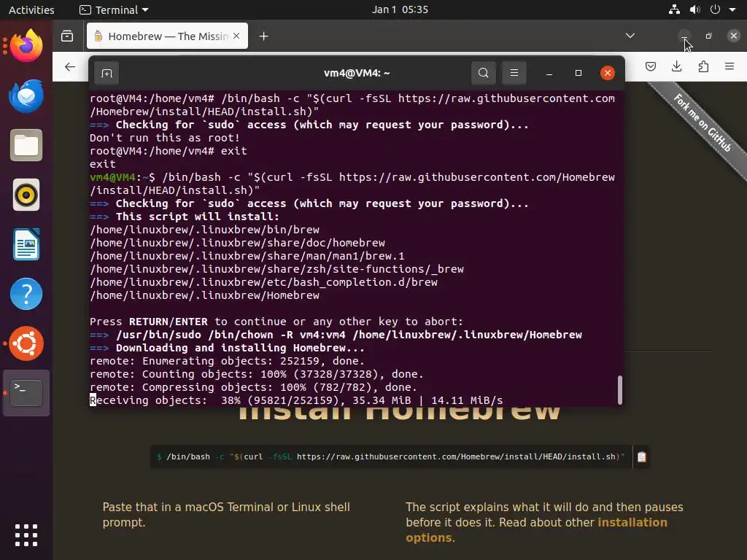Open Ubuntu Software from the dock
Screen dimensions: 747x560
pyautogui.click(x=26, y=343)
